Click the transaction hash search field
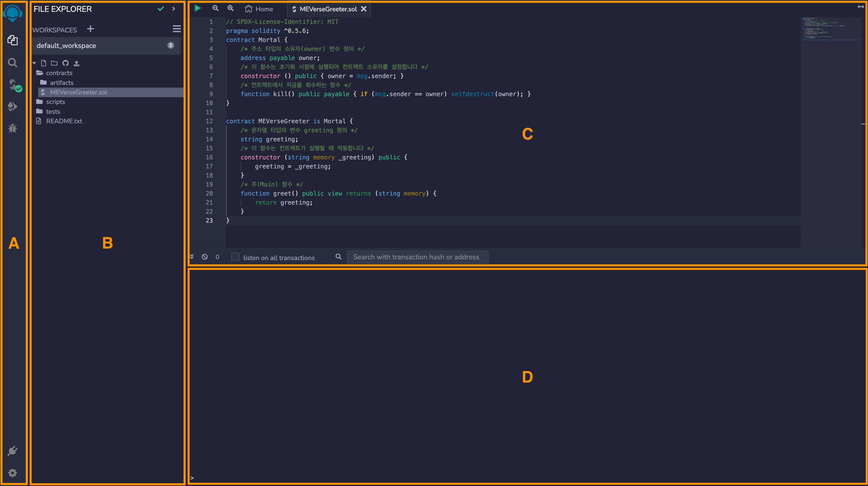Screen dimensions: 868x486 pos(417,257)
